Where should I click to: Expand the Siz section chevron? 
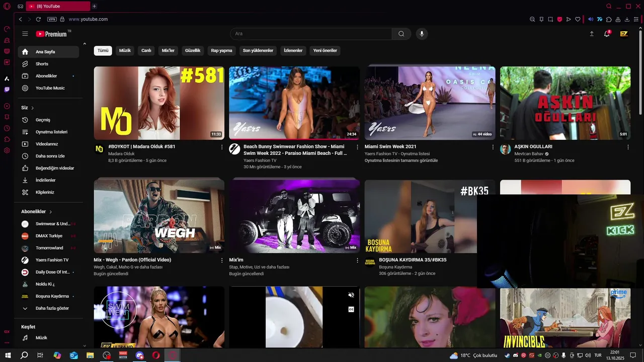click(33, 108)
